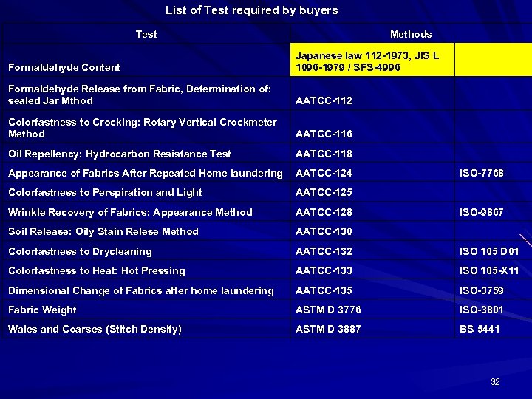
Task: Select the "ISO-7768" cell
Action: click(x=482, y=174)
